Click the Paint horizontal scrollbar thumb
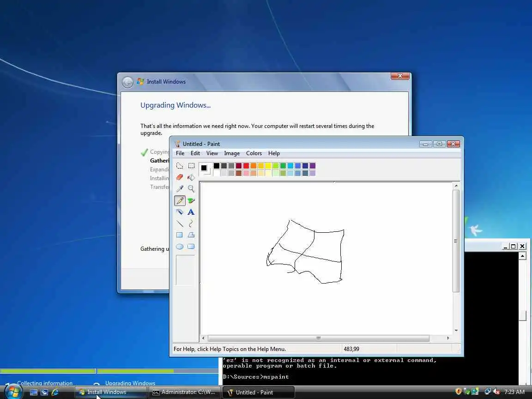This screenshot has height=399, width=532. click(x=319, y=338)
